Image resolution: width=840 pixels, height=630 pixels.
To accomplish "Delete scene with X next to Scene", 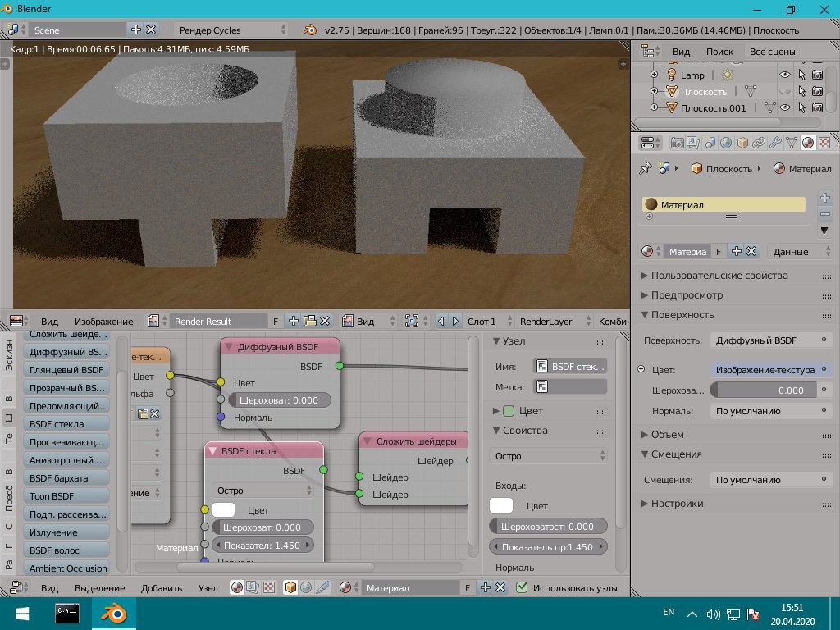I will (x=151, y=30).
